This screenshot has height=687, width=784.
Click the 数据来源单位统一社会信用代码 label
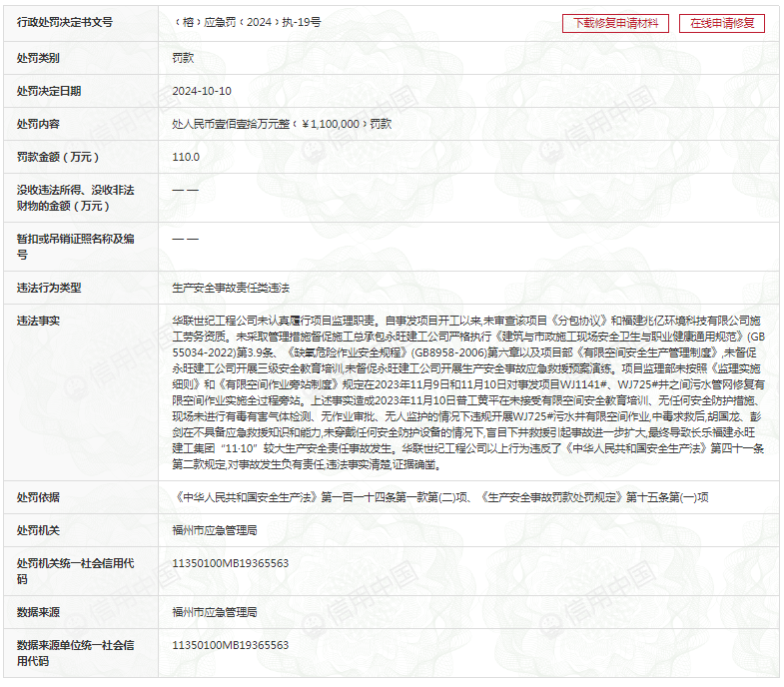(x=76, y=653)
